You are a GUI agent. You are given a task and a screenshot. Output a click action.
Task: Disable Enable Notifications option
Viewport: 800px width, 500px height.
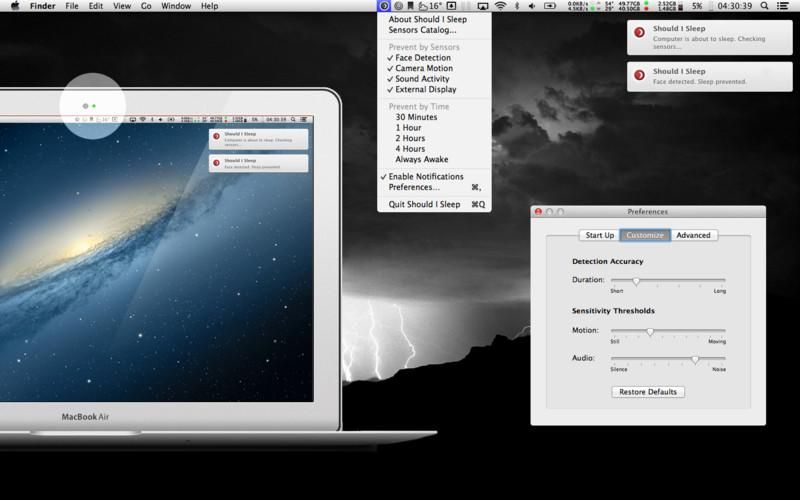tap(426, 177)
